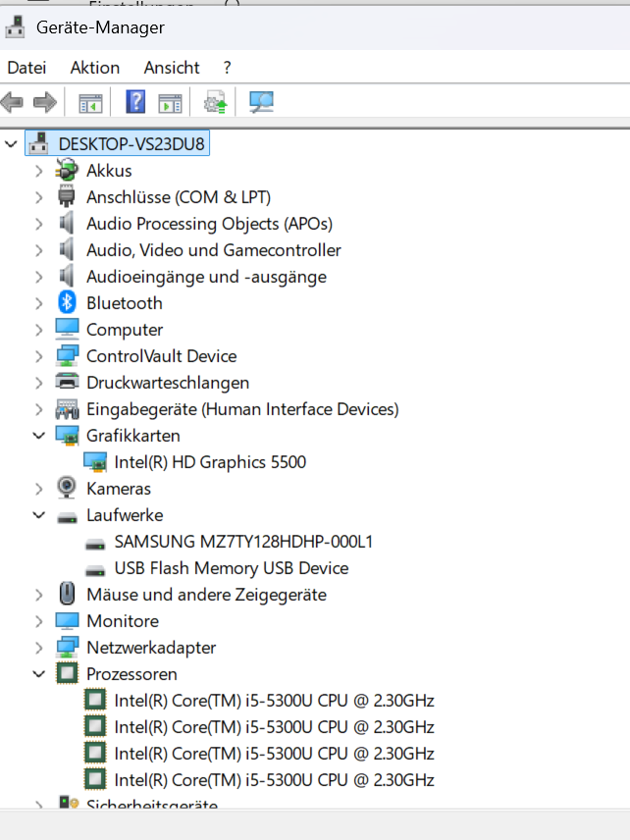Select the first i5-5300U processor entry

(x=274, y=701)
